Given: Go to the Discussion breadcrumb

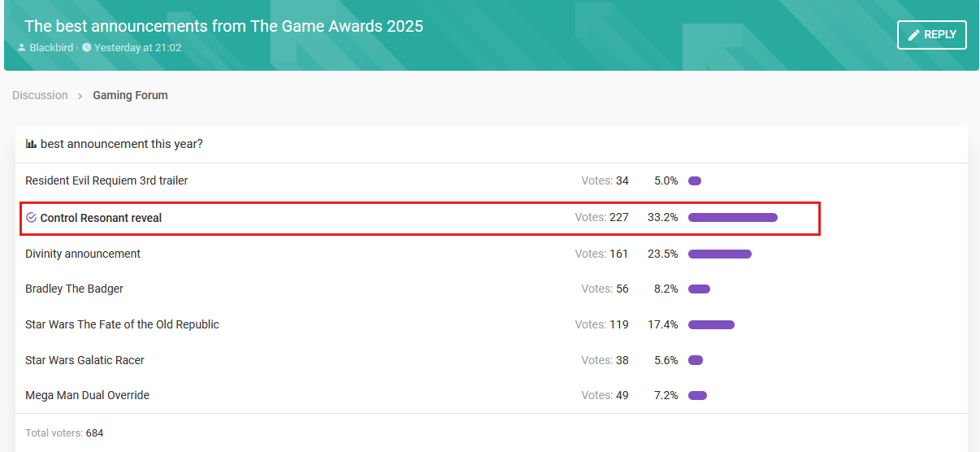Looking at the screenshot, I should click(40, 95).
